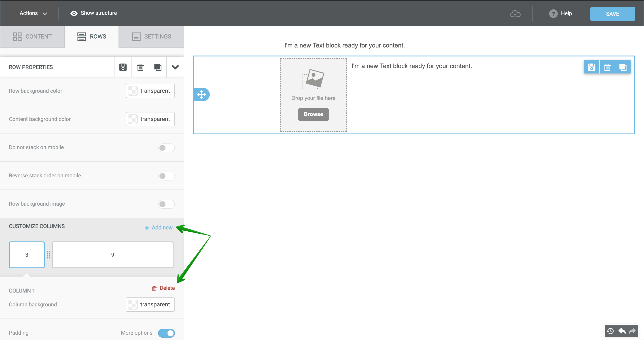Click the delete row icon
The width and height of the screenshot is (644, 340).
[140, 67]
